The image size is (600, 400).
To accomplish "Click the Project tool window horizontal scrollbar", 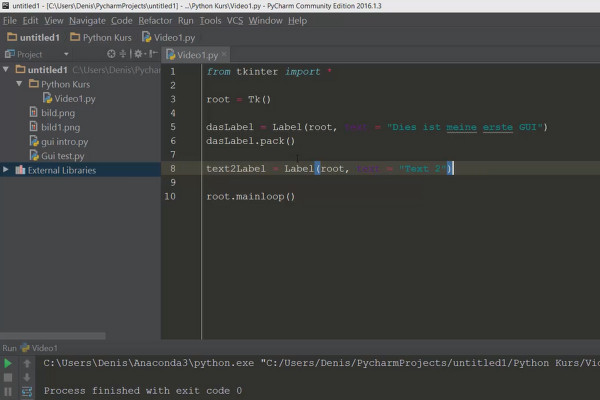I will pos(53,336).
